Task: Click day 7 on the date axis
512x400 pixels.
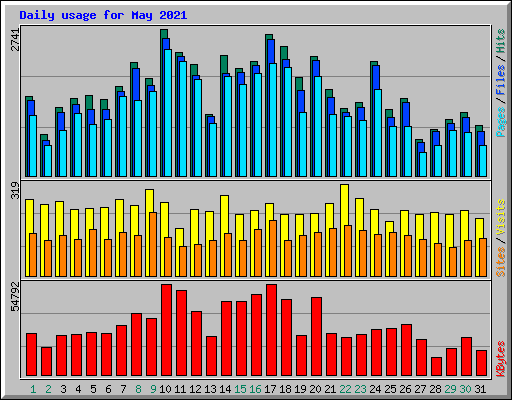Action: (x=123, y=389)
